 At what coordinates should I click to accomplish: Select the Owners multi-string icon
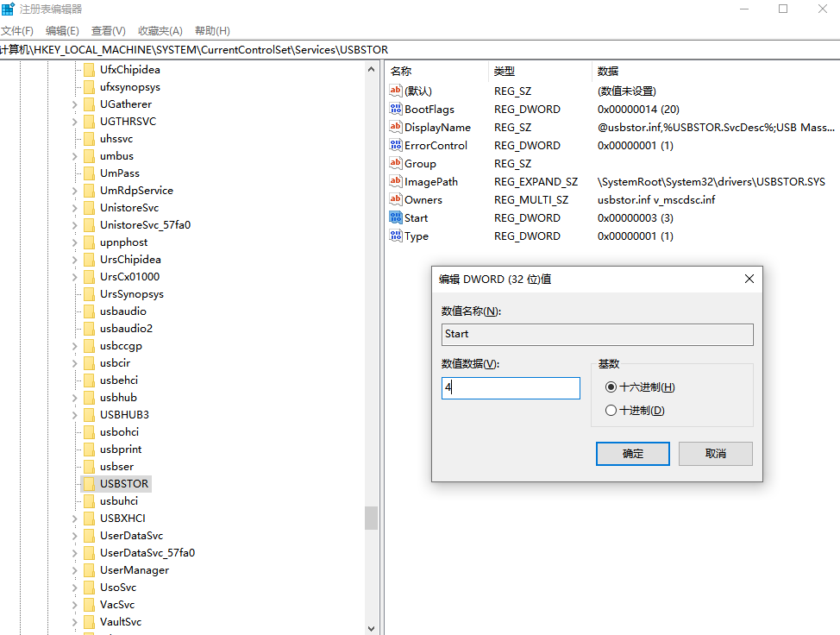click(x=395, y=199)
